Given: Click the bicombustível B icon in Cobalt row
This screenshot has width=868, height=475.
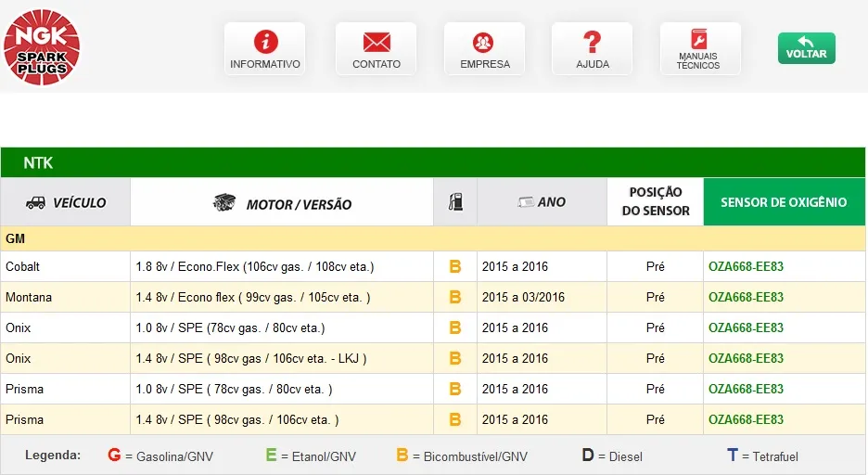Looking at the screenshot, I should (454, 266).
